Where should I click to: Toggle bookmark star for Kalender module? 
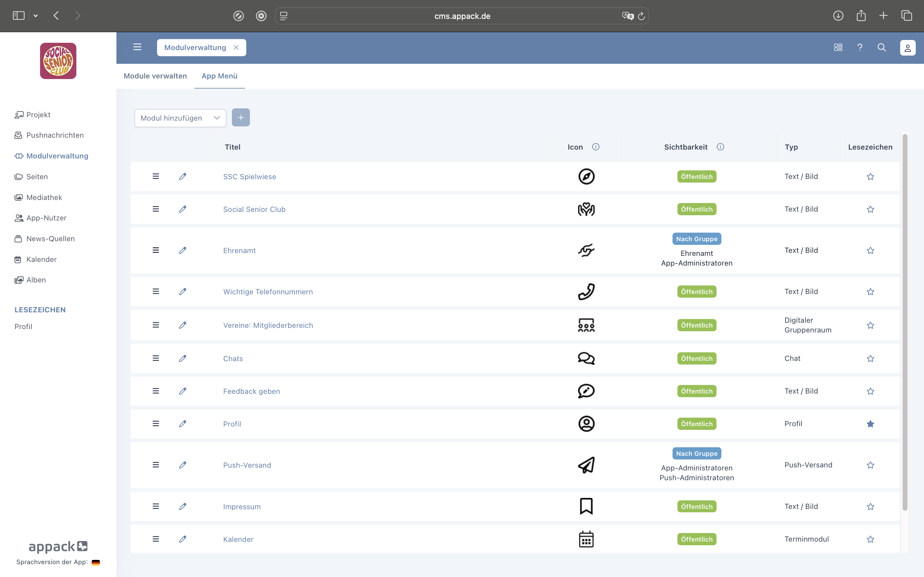click(870, 539)
